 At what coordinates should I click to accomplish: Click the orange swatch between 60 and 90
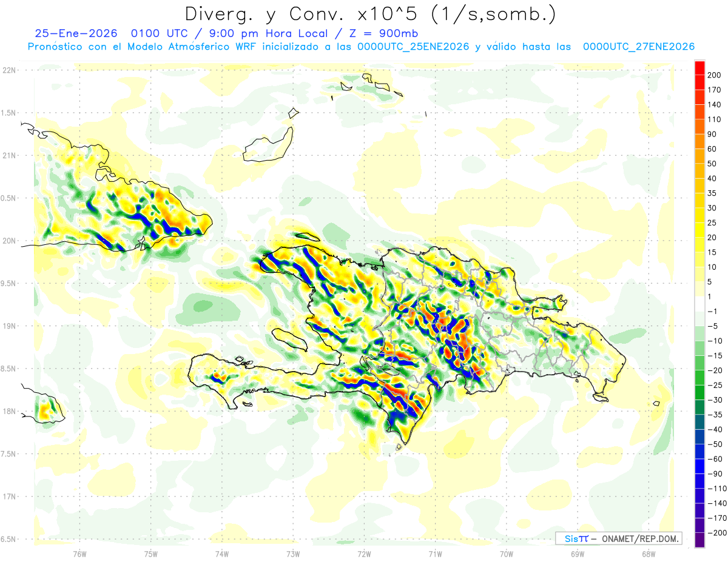tap(699, 141)
